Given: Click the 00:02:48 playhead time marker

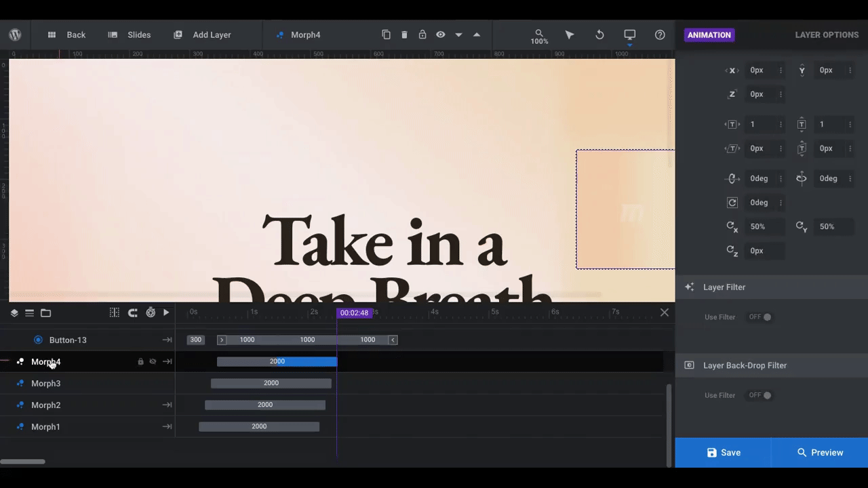Looking at the screenshot, I should 355,313.
